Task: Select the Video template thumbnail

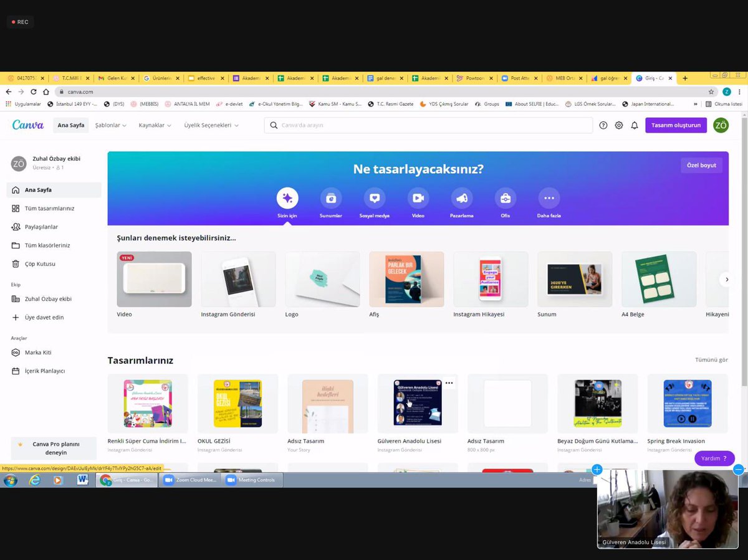Action: coord(154,279)
